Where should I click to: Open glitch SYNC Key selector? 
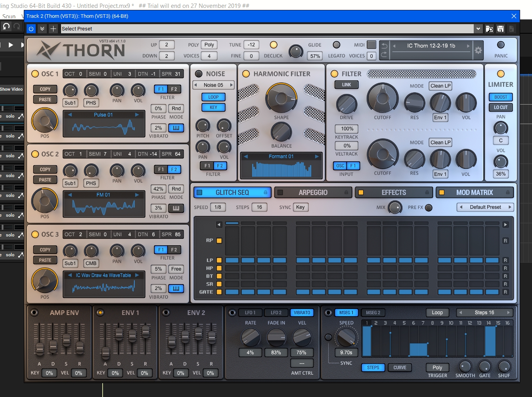300,207
